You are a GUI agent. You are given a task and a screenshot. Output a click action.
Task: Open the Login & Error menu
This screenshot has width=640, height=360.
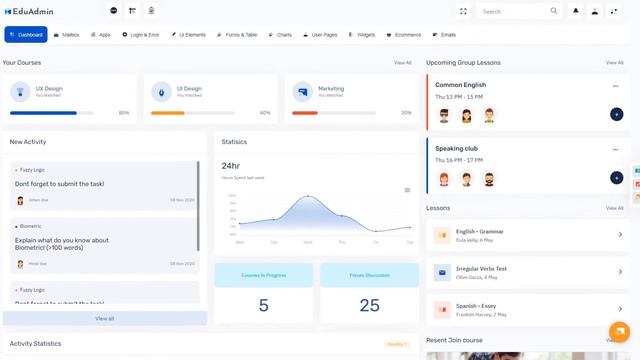click(x=141, y=35)
